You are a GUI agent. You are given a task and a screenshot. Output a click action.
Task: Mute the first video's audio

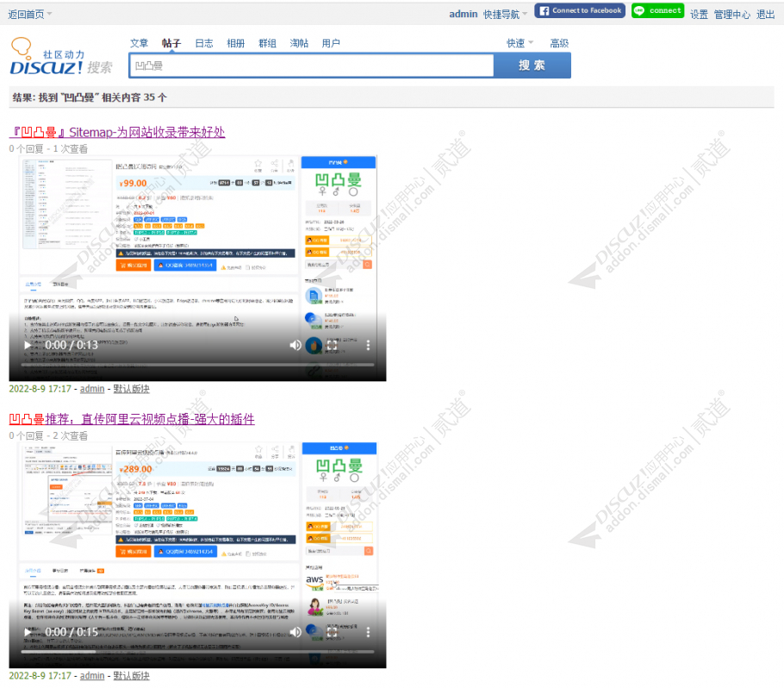pos(295,345)
